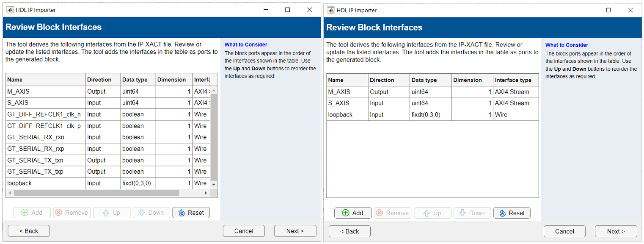Click the Data type column header on the left
Image resolution: width=644 pixels, height=244 pixels.
pos(135,80)
